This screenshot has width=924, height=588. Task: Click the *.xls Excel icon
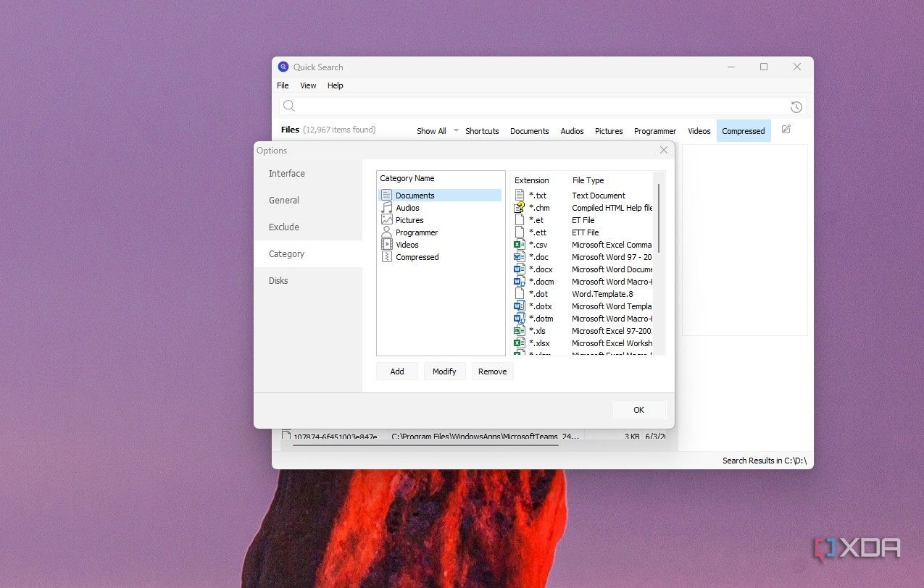[519, 331]
